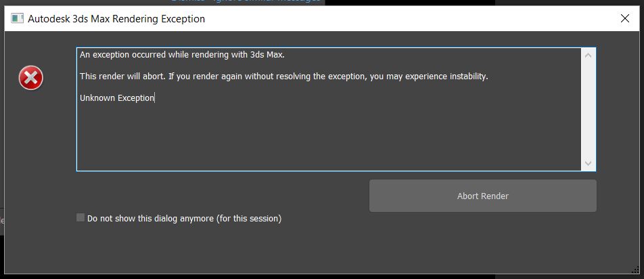Click the red error X icon
This screenshot has width=644, height=279.
coord(30,79)
